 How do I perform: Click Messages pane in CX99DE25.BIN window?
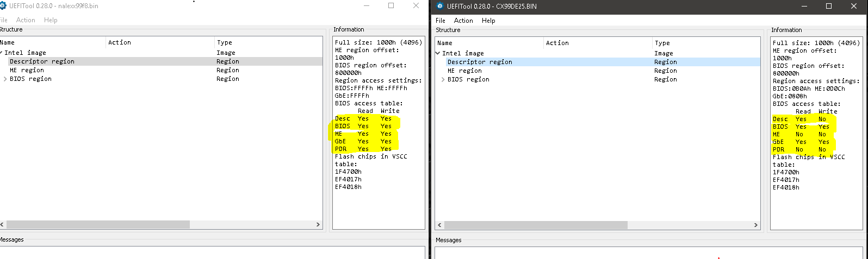tap(649, 252)
